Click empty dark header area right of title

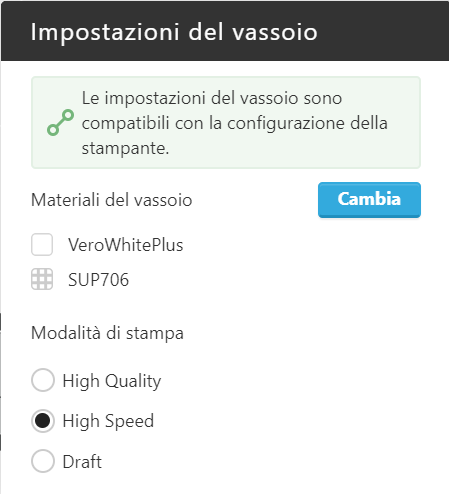[383, 32]
